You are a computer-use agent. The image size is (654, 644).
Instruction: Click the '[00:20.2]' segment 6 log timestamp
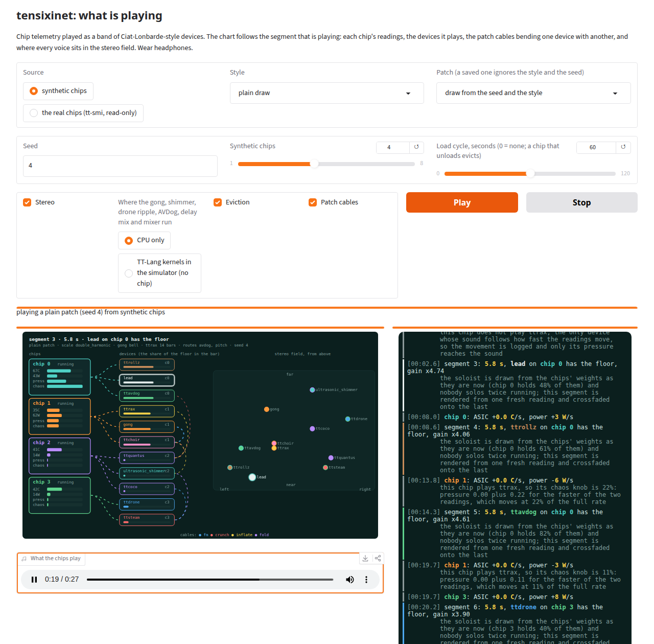pos(424,607)
